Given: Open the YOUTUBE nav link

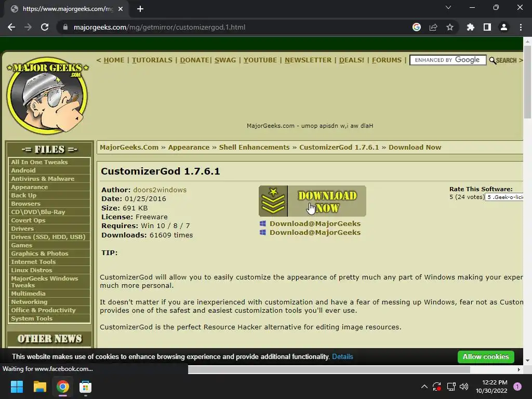Looking at the screenshot, I should tap(260, 60).
